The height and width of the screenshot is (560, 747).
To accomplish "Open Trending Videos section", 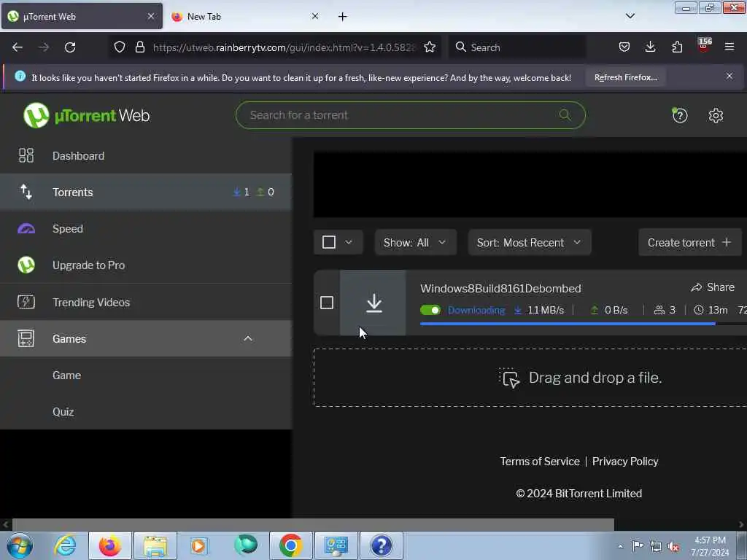I will tap(146, 302).
